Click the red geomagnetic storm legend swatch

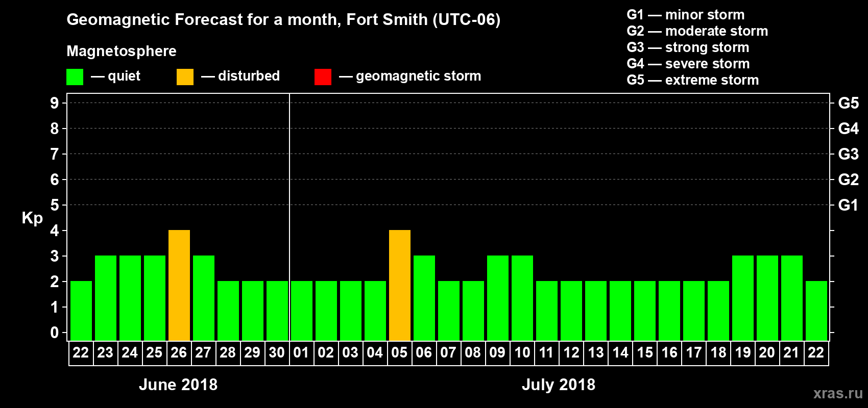click(x=323, y=77)
